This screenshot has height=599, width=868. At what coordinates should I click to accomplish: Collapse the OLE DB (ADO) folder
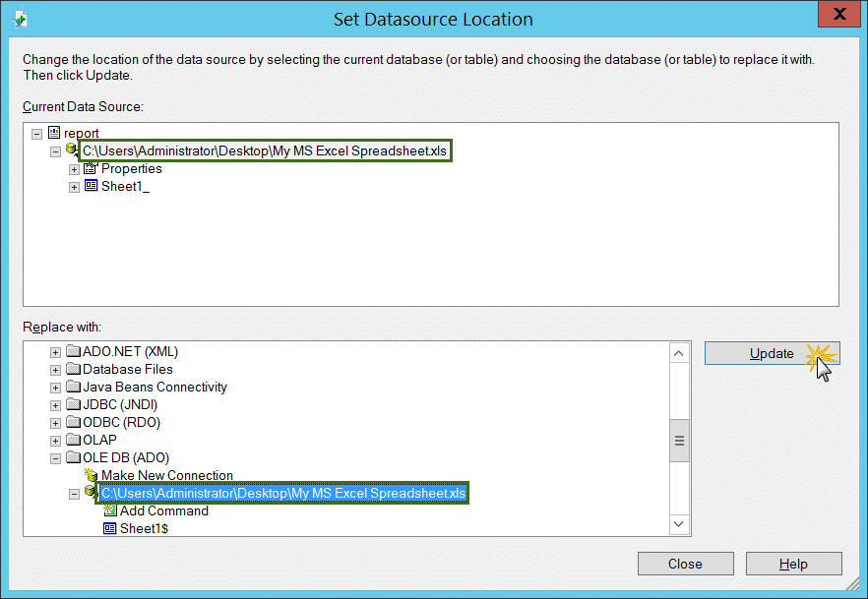tap(56, 458)
